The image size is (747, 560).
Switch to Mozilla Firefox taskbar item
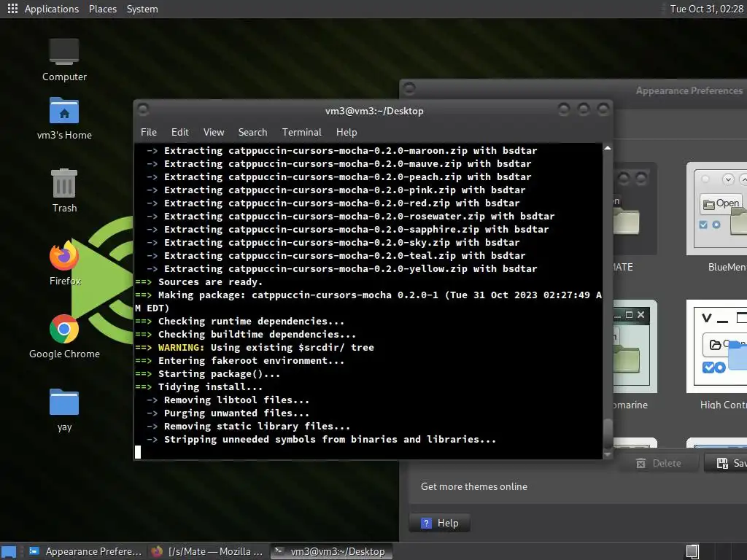coord(207,551)
